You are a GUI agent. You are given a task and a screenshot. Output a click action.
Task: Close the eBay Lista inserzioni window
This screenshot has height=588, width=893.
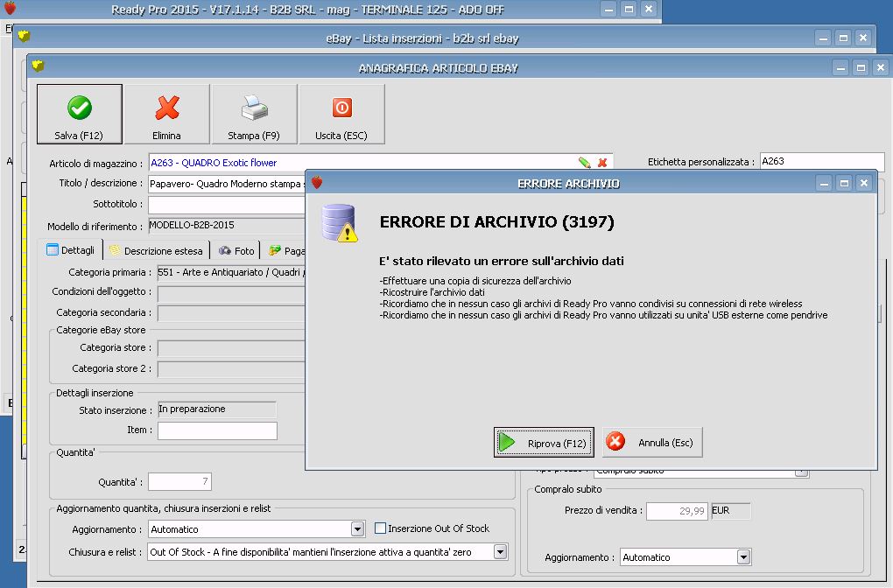coord(863,38)
